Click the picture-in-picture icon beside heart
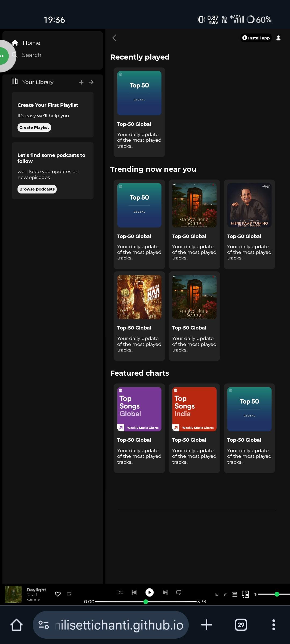Image resolution: width=290 pixels, height=644 pixels. (x=69, y=594)
